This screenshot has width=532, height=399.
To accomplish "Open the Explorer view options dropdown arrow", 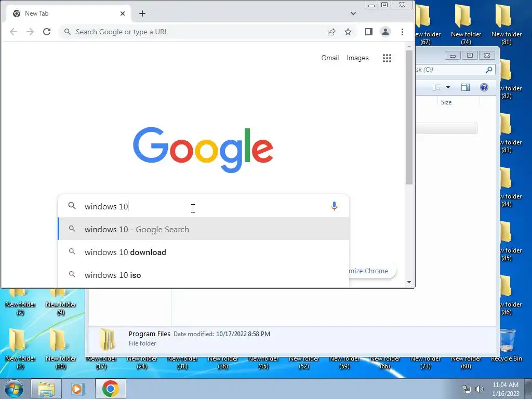I will 448,87.
